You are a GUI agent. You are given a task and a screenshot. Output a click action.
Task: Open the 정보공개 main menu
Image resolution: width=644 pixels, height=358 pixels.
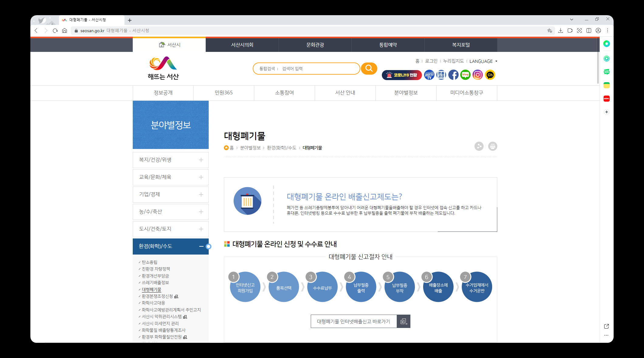click(x=163, y=93)
